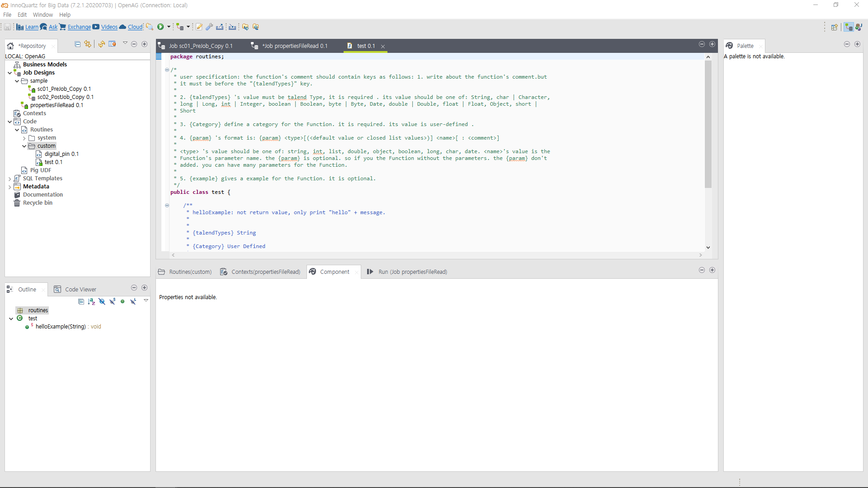Click the Import items toolbar icon
The height and width of the screenshot is (488, 868).
click(x=232, y=27)
